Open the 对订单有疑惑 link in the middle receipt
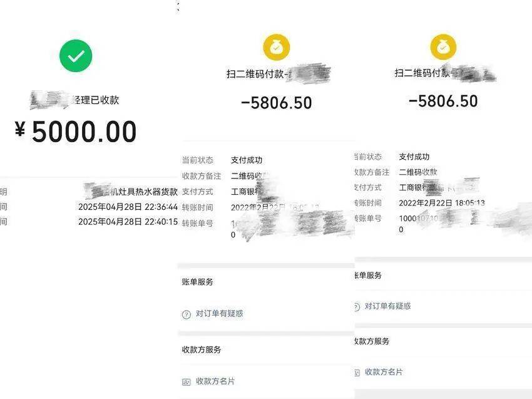This screenshot has height=399, width=532. [x=219, y=313]
